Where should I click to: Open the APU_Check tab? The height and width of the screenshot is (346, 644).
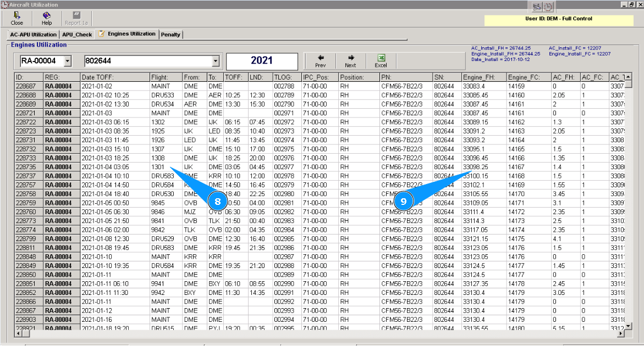tap(77, 35)
